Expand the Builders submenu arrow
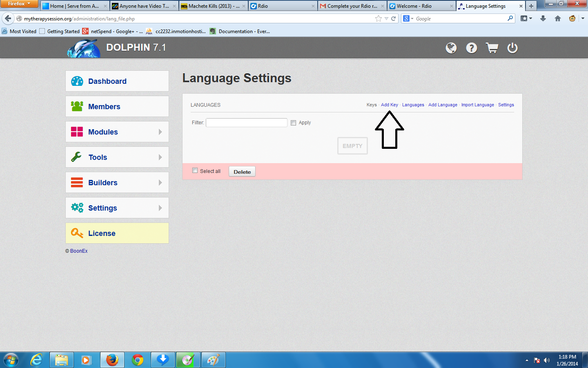The height and width of the screenshot is (368, 588). pyautogui.click(x=160, y=183)
